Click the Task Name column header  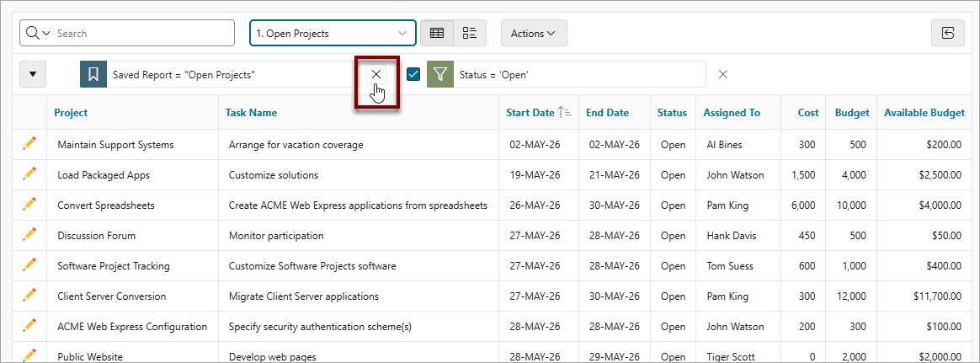point(251,113)
